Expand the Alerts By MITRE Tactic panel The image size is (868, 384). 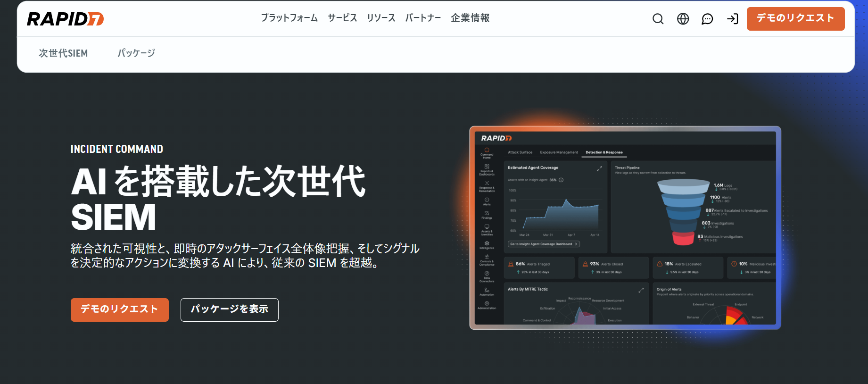(x=641, y=290)
